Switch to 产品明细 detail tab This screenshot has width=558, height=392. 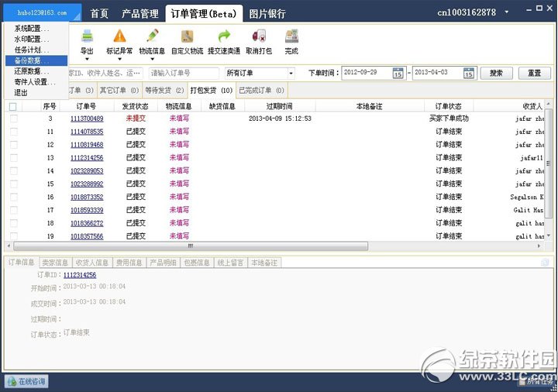click(163, 263)
